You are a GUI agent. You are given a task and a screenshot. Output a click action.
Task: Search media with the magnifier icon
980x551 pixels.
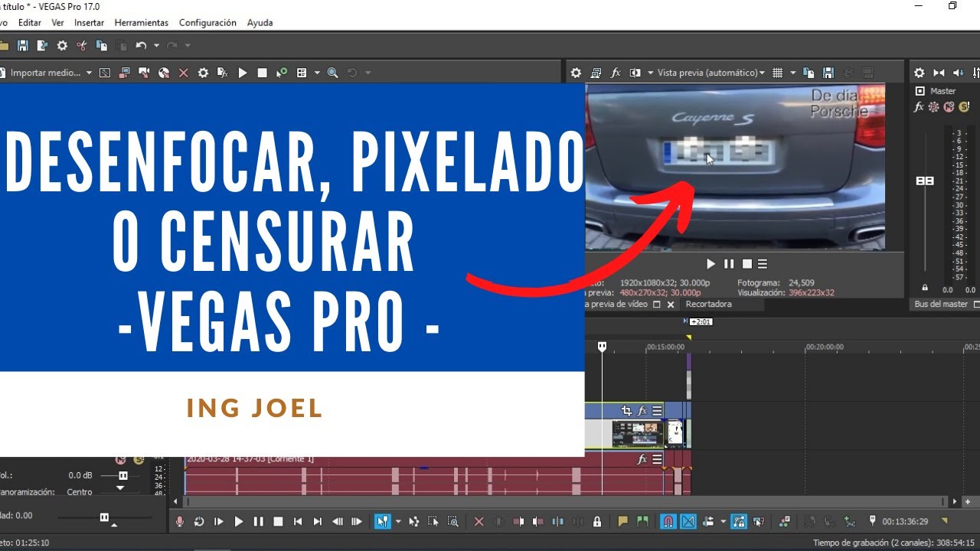[332, 73]
